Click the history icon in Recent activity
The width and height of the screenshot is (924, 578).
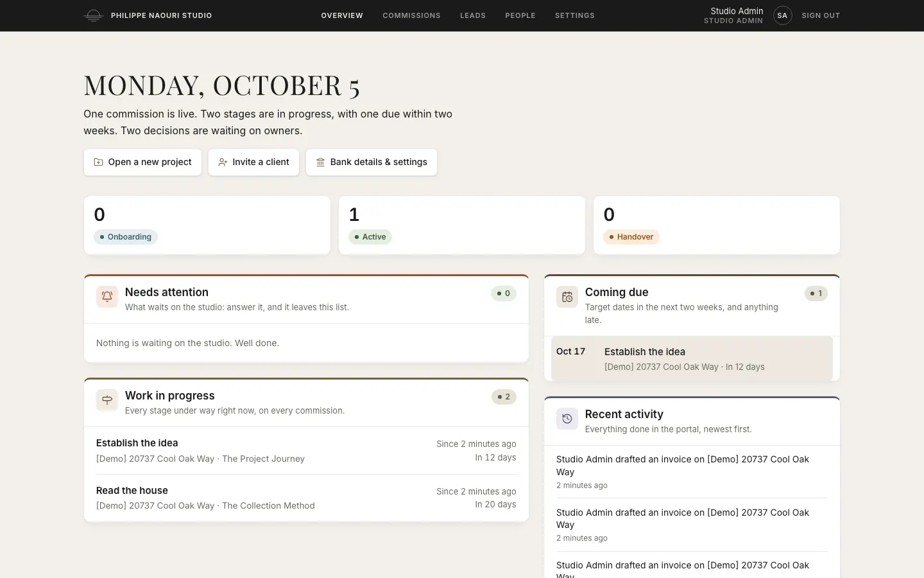tap(567, 419)
